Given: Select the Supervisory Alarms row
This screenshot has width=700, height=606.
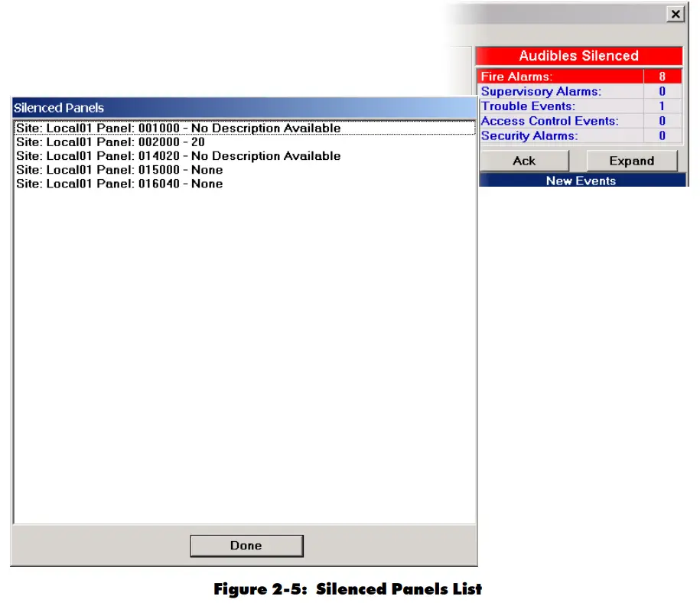Looking at the screenshot, I should pyautogui.click(x=536, y=91).
